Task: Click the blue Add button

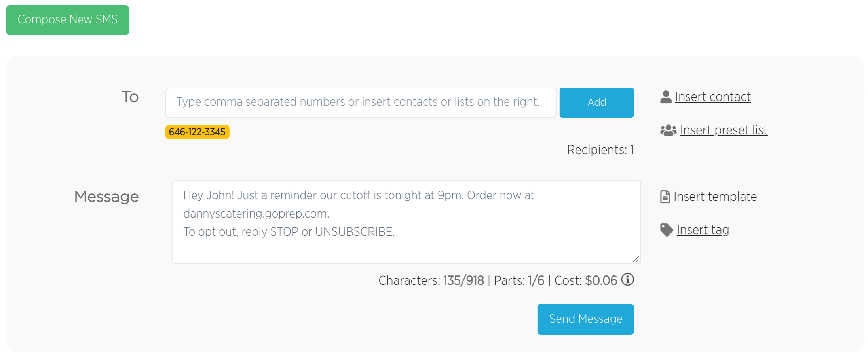Action: [596, 103]
